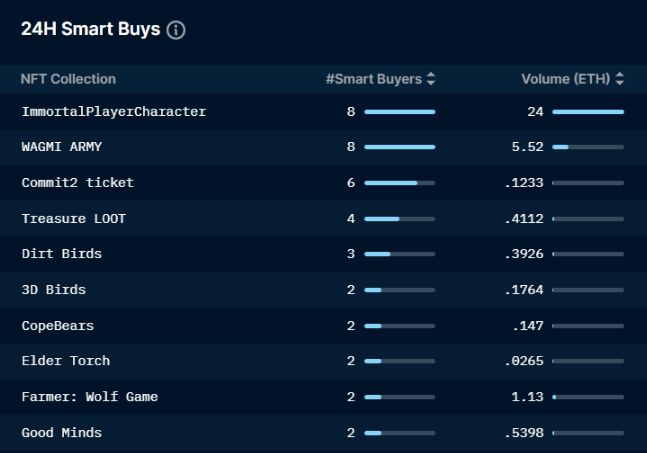Click the Volume (ETH) header text

pyautogui.click(x=566, y=79)
